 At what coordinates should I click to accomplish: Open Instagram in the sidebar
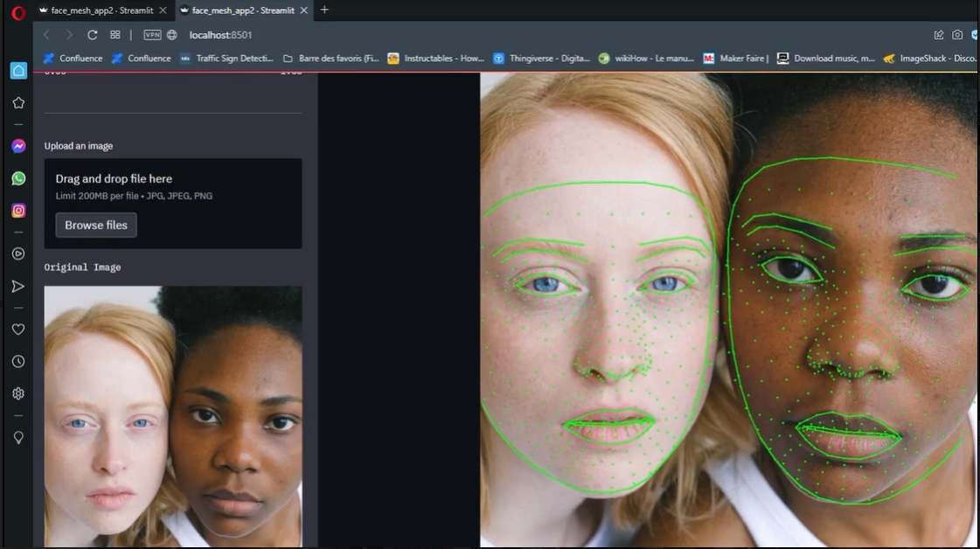pos(18,211)
